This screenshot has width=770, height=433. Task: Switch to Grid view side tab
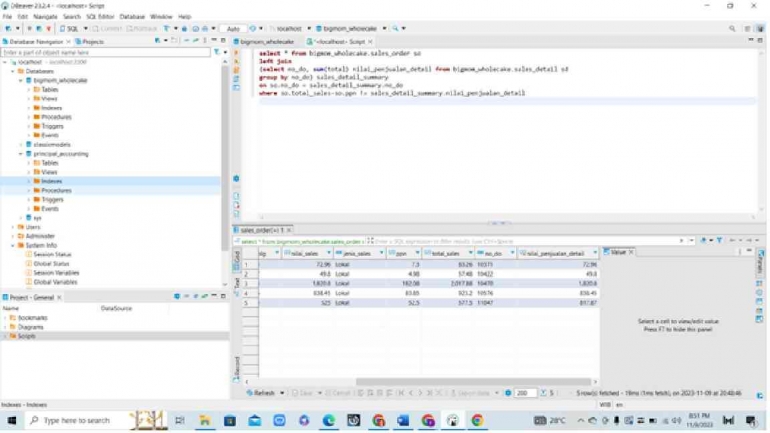coord(237,259)
